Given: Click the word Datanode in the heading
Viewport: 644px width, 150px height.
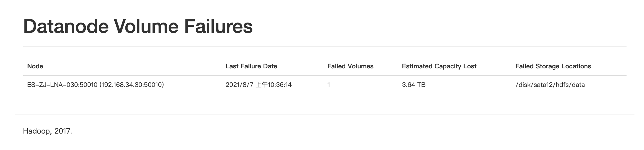Looking at the screenshot, I should [66, 27].
